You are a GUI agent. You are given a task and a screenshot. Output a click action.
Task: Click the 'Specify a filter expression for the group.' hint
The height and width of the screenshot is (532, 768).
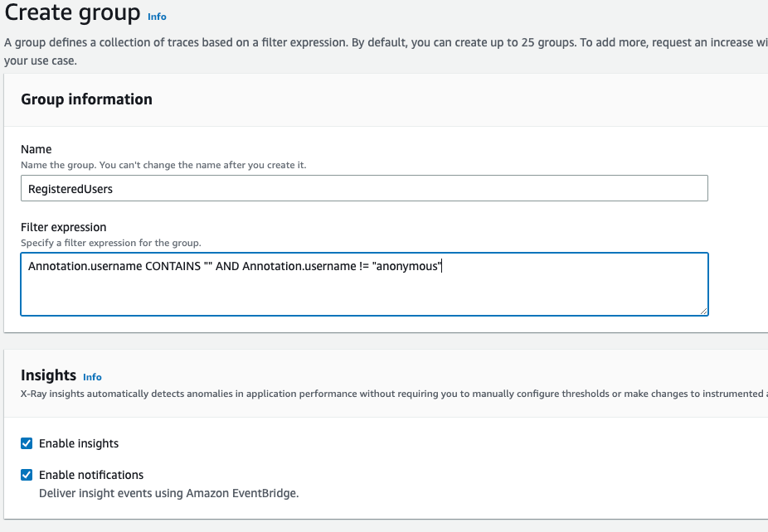(110, 243)
